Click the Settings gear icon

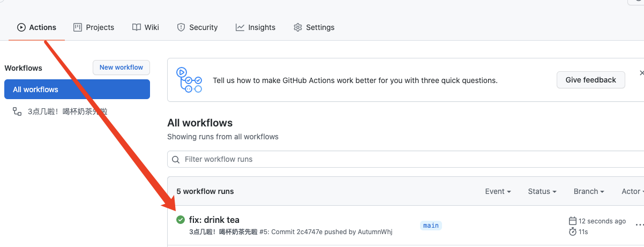pos(298,27)
